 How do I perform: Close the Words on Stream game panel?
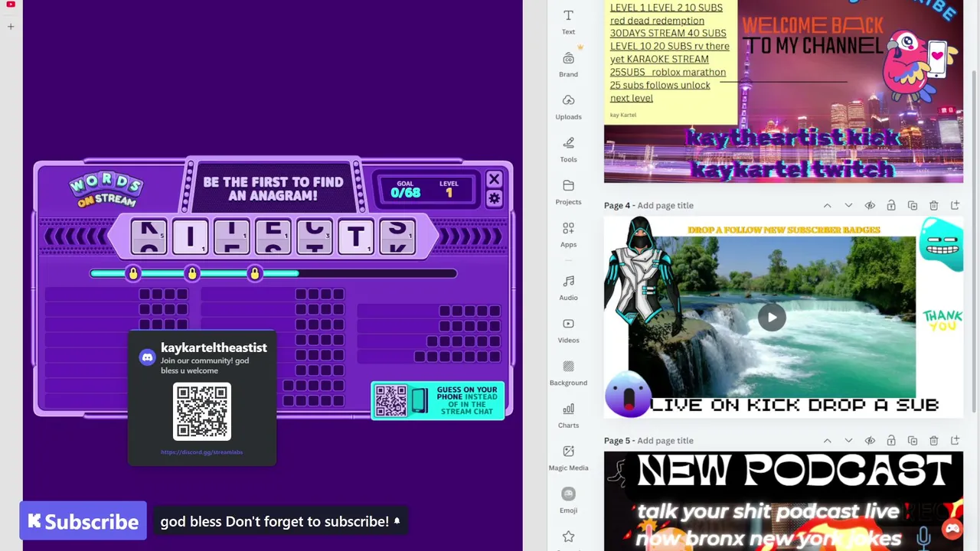coord(494,180)
